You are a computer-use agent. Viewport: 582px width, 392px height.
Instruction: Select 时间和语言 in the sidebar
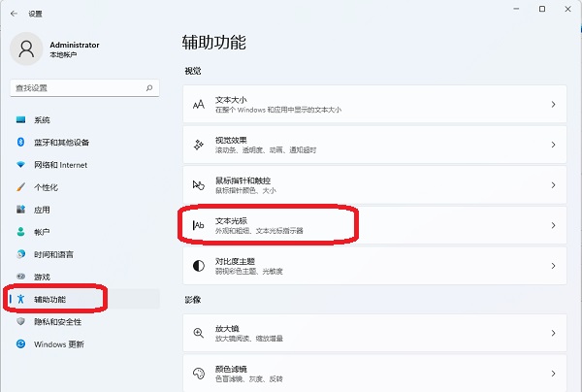pyautogui.click(x=53, y=254)
